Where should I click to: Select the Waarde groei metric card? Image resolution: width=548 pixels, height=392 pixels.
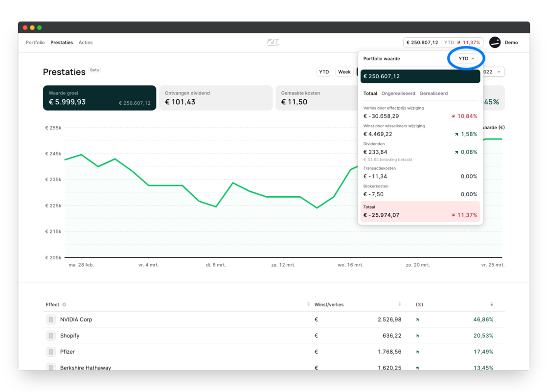click(100, 98)
